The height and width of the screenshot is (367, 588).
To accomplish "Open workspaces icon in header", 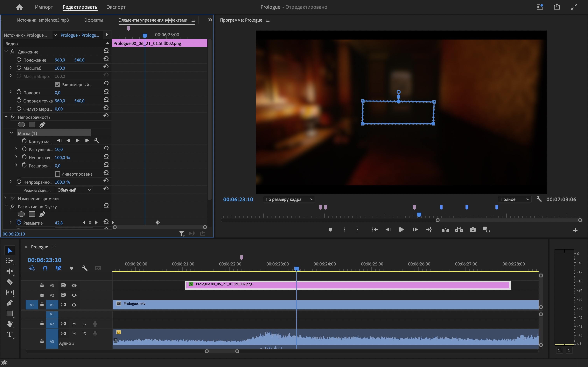I will [x=540, y=7].
